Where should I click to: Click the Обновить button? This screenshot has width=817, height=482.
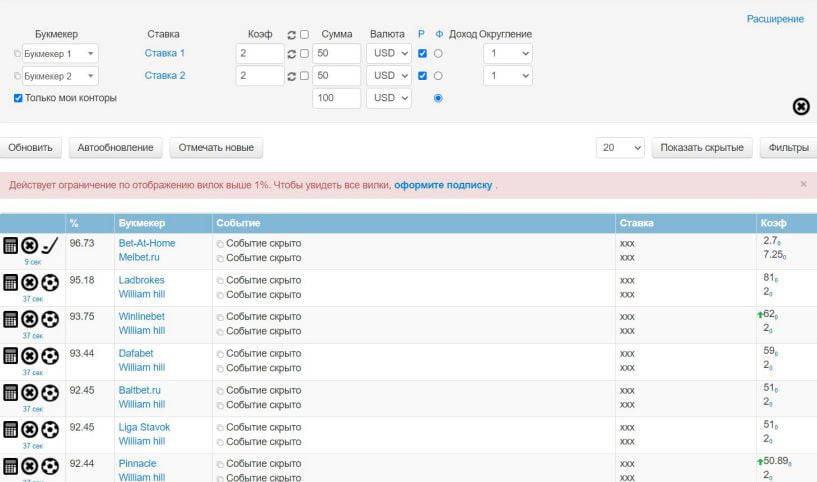click(x=30, y=147)
